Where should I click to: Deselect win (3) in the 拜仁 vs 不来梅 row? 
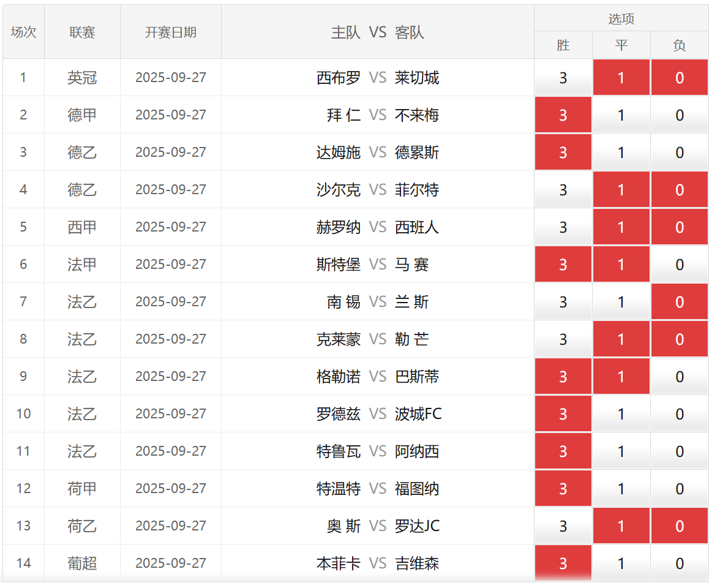(563, 115)
